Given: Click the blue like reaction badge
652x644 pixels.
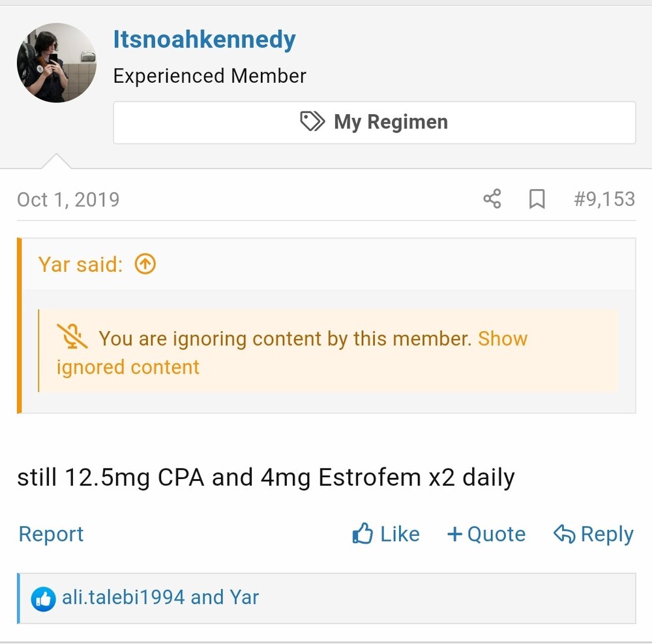Looking at the screenshot, I should click(43, 598).
